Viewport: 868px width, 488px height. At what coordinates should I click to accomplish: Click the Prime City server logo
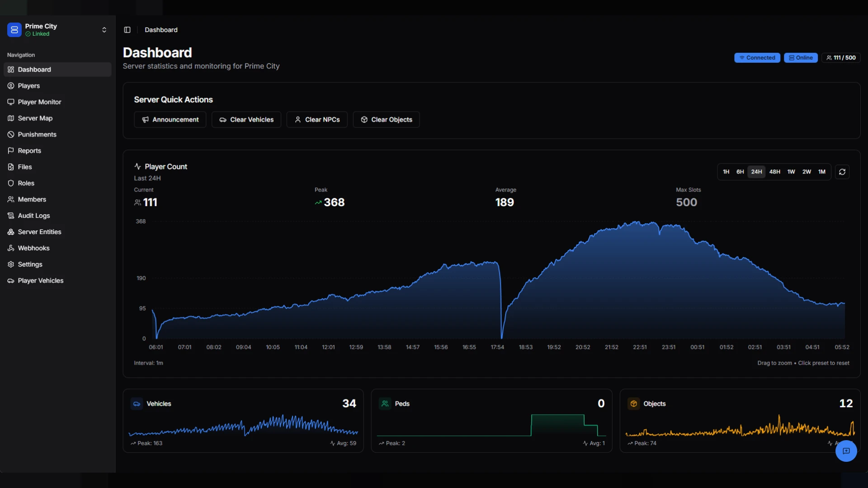pos(14,30)
